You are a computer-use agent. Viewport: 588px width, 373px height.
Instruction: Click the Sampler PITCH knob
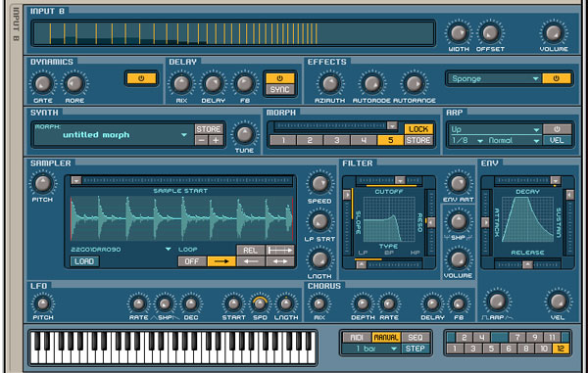point(43,183)
